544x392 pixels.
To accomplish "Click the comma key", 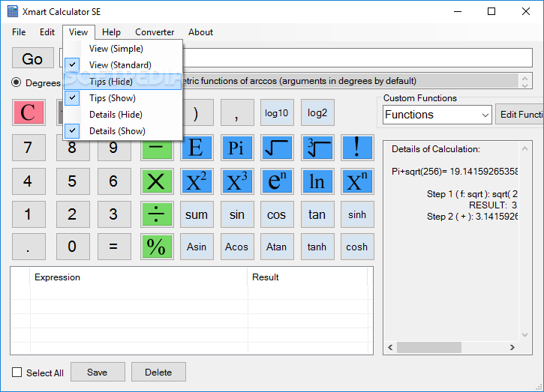I will [237, 112].
